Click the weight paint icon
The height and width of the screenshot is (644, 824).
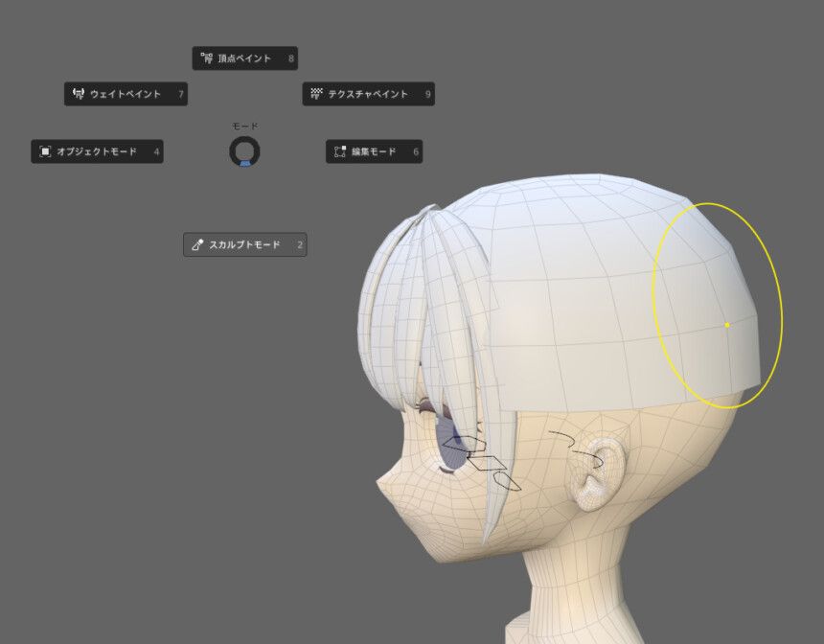79,94
